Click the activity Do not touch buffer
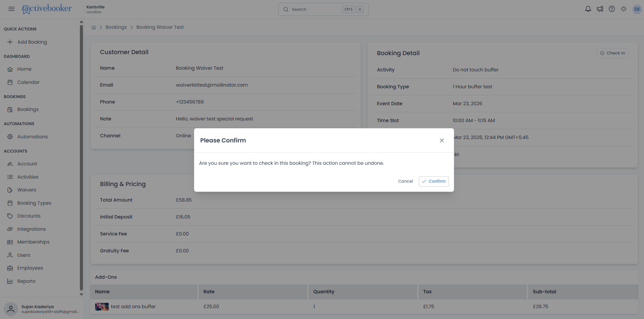The width and height of the screenshot is (644, 319). [x=475, y=70]
